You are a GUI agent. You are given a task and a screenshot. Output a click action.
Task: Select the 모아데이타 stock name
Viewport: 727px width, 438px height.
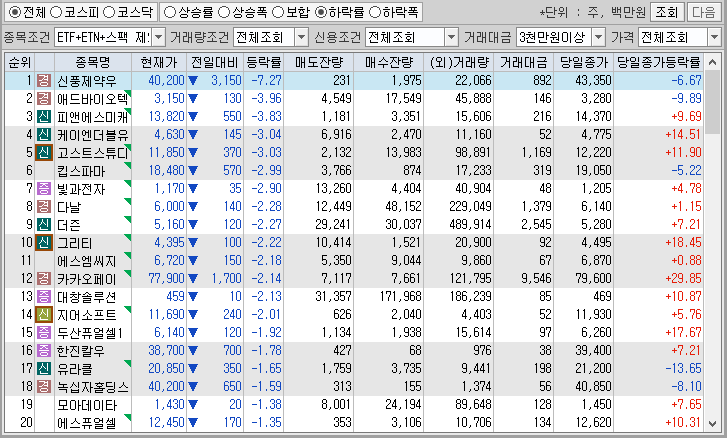click(87, 405)
